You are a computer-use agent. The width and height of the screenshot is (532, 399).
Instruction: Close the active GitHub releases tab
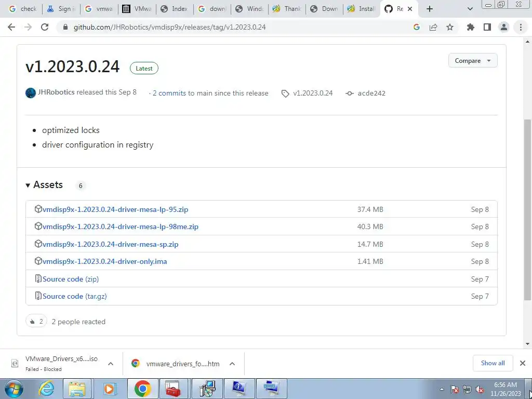point(410,9)
